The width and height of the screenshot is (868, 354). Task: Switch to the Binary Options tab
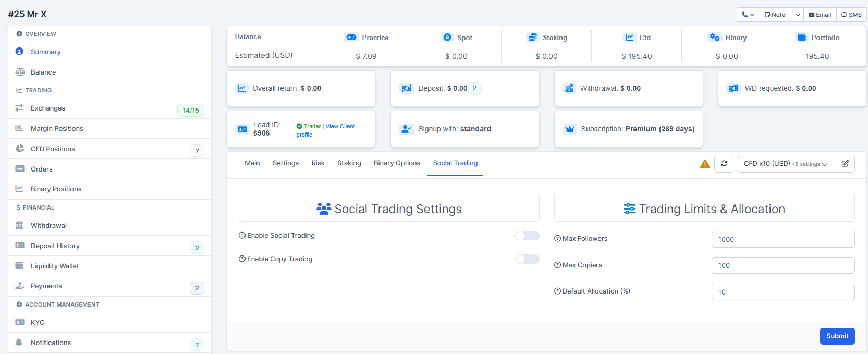pos(397,163)
